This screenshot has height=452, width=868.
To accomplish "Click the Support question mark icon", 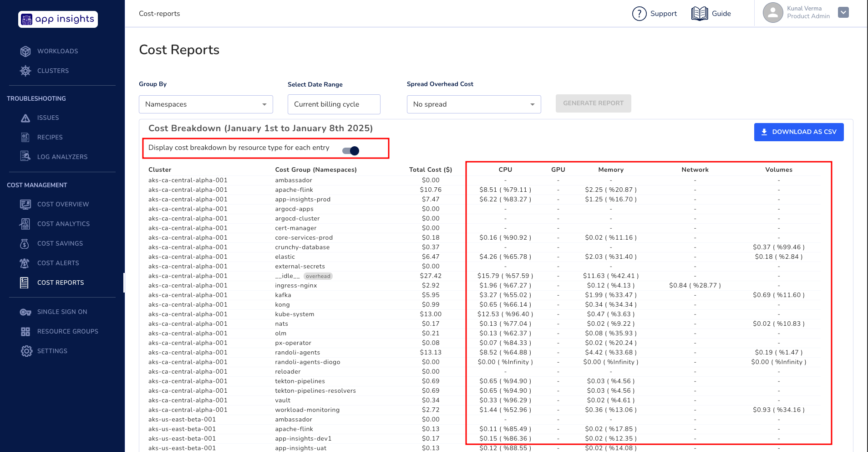I will [x=639, y=14].
